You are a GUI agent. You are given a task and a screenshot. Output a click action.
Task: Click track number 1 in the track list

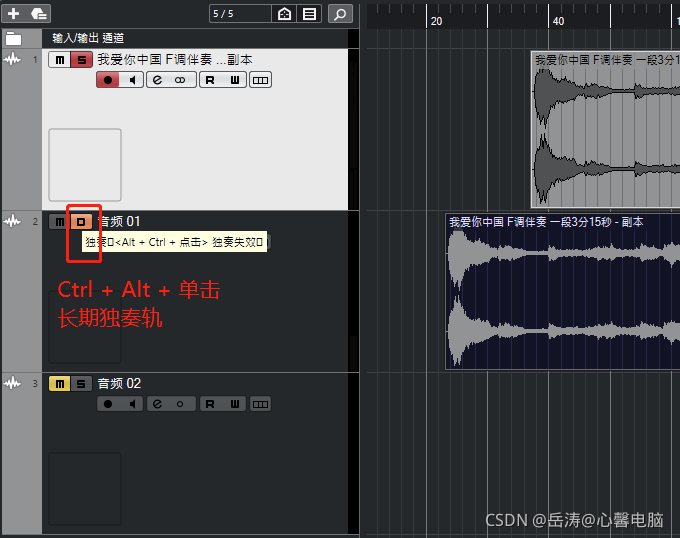click(35, 59)
